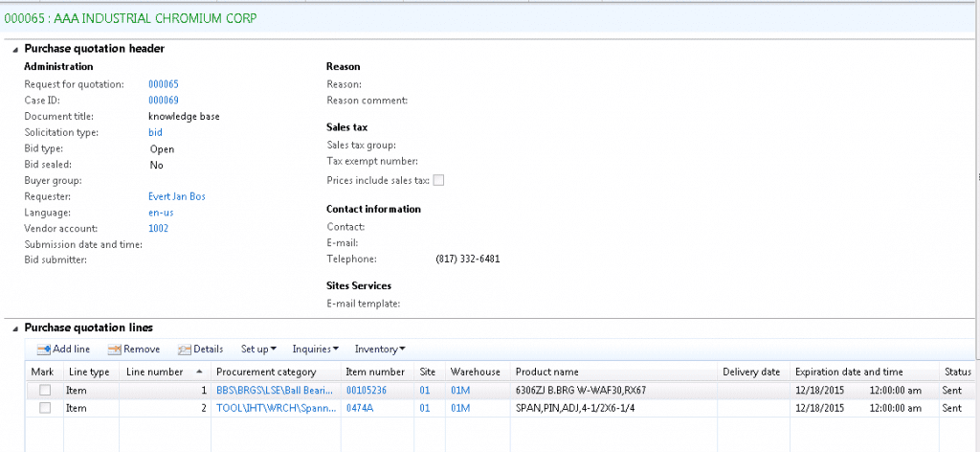Viewport: 980px width, 452px height.
Task: Click the Details icon in toolbar
Action: point(184,350)
